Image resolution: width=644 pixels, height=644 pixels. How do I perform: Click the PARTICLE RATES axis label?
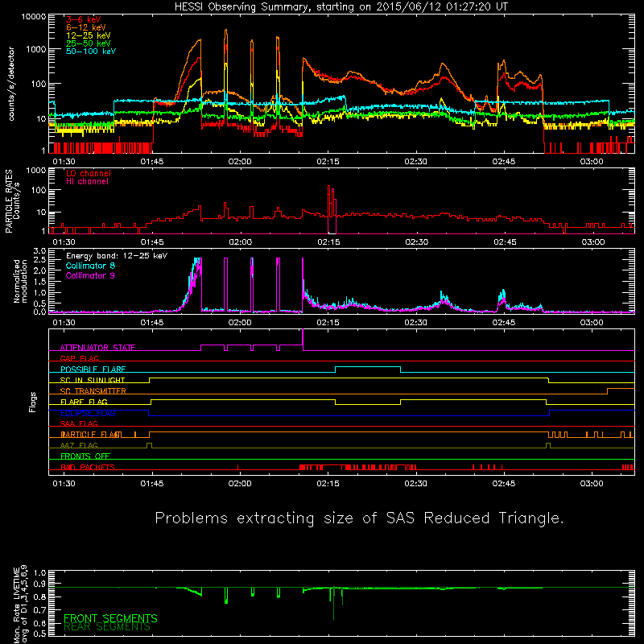12,201
